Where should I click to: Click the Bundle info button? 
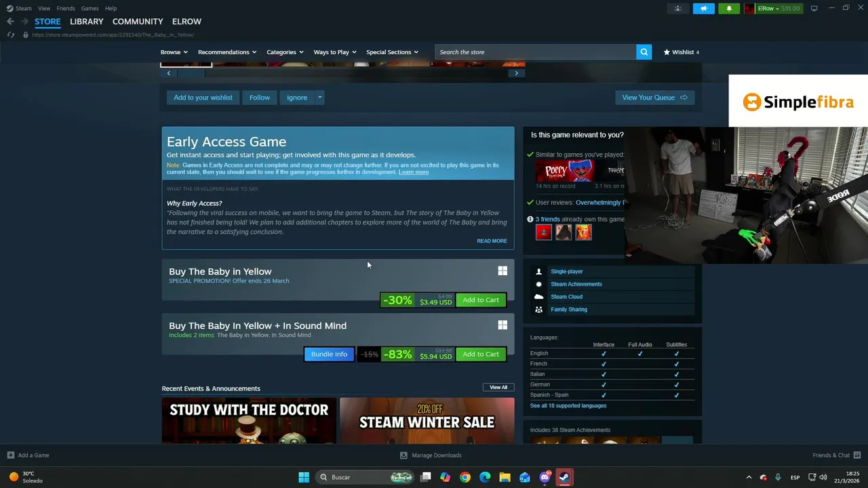pos(329,354)
